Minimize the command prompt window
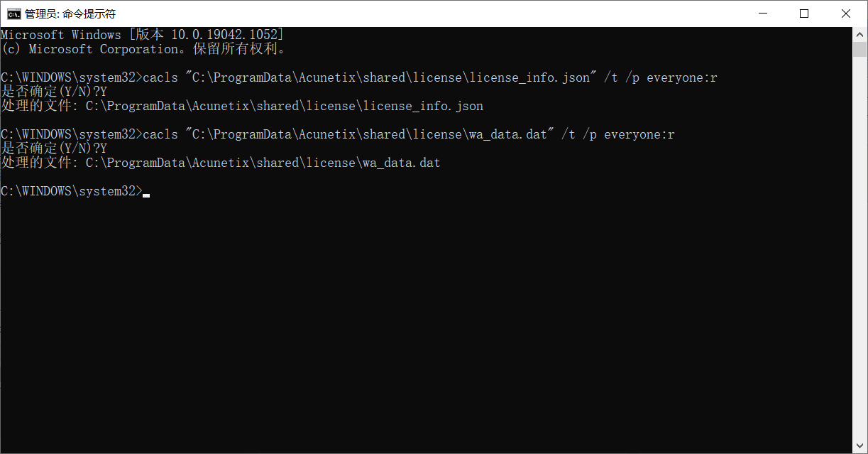The height and width of the screenshot is (454, 868). coord(762,13)
